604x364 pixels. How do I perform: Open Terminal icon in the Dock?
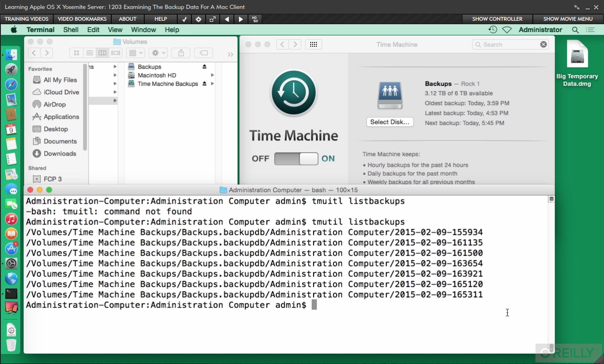point(11,293)
